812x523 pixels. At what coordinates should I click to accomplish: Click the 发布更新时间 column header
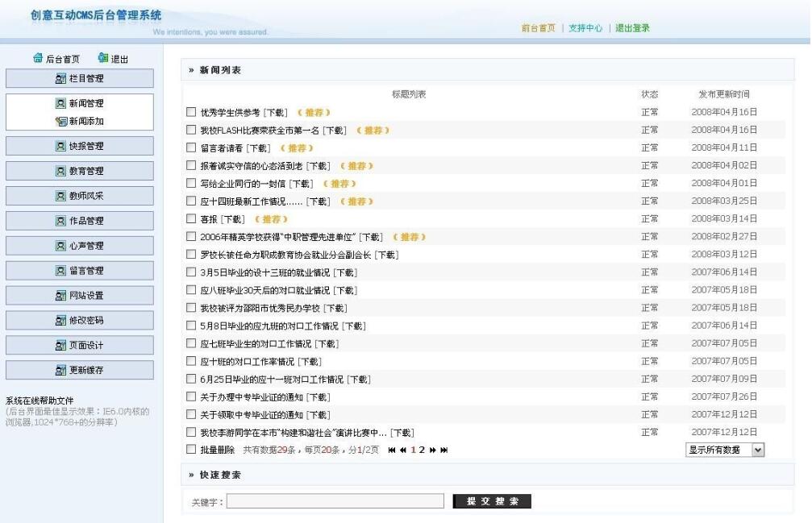coord(724,94)
